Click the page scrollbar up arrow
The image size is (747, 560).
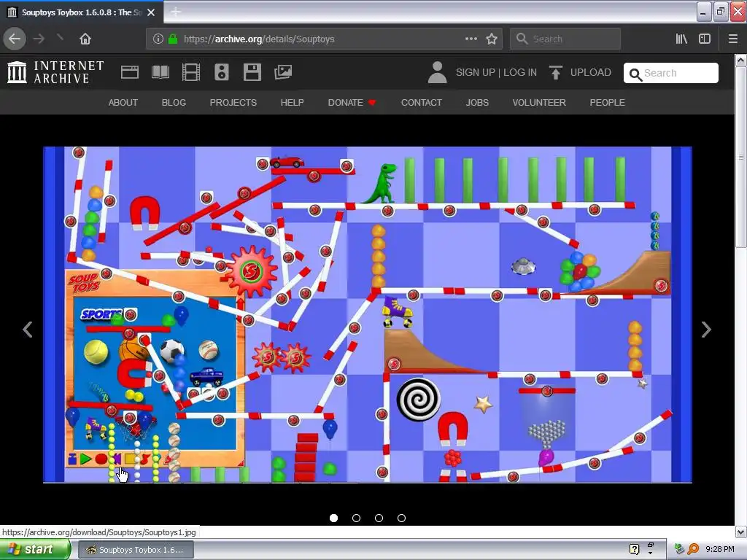point(740,60)
